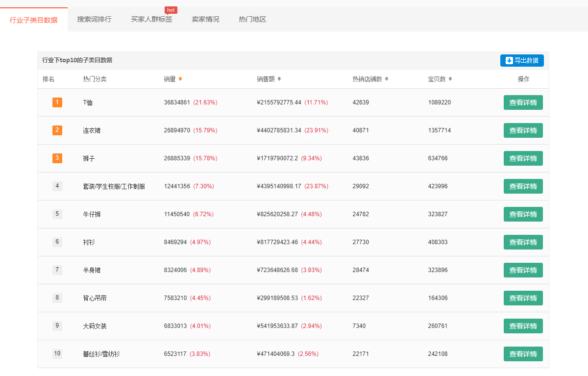Open 查看详情 for 连衣裙
Image resolution: width=588 pixels, height=376 pixels.
pos(523,130)
